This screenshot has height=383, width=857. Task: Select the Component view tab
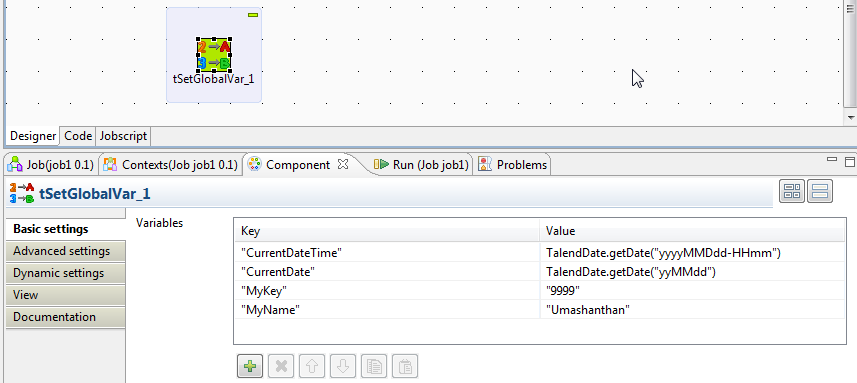(298, 164)
